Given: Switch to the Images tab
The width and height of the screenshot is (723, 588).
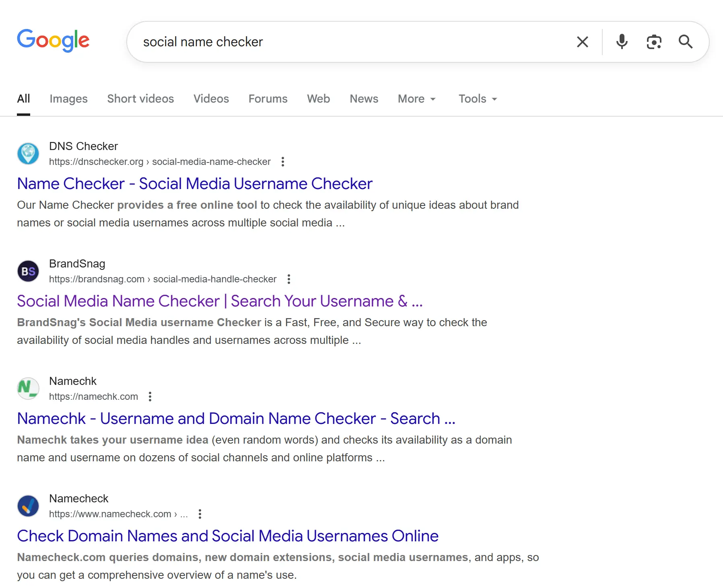Looking at the screenshot, I should click(x=68, y=99).
